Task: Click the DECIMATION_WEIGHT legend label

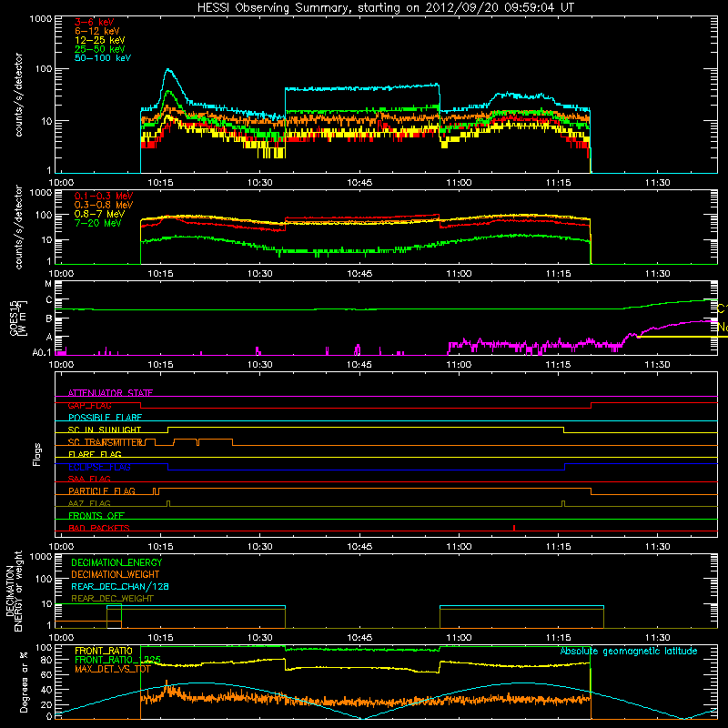Action: click(x=116, y=574)
